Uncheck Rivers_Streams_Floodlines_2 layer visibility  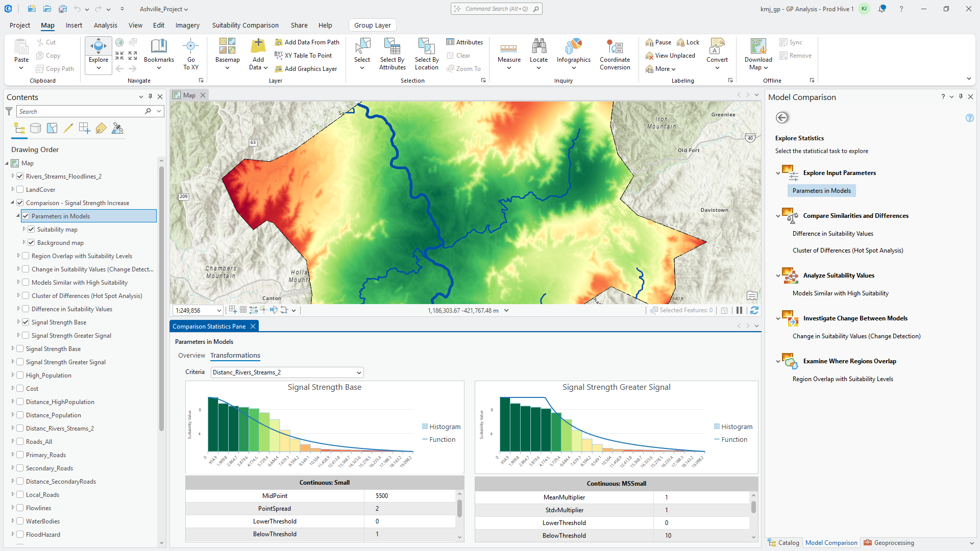point(20,177)
